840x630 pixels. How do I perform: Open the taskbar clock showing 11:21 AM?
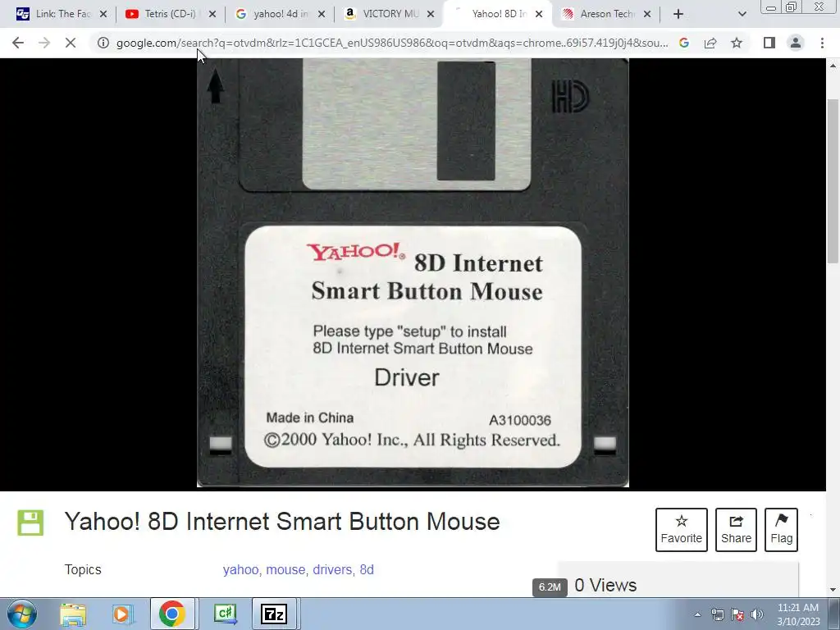pos(798,614)
